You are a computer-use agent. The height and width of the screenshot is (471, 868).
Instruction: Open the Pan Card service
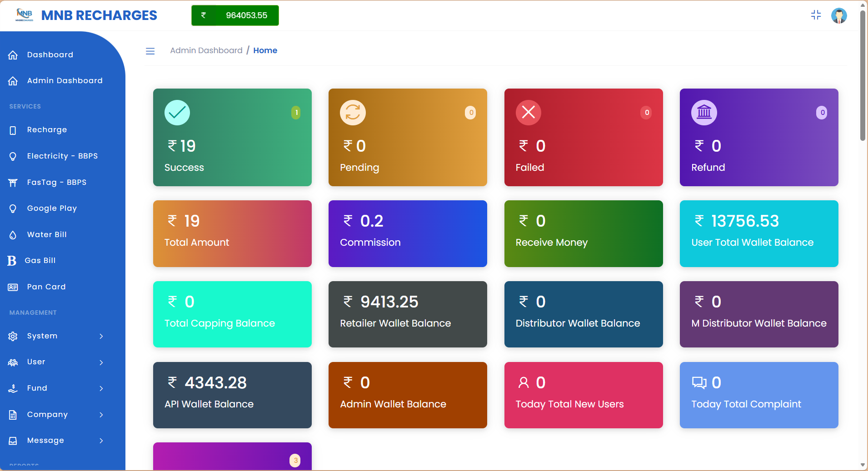46,287
